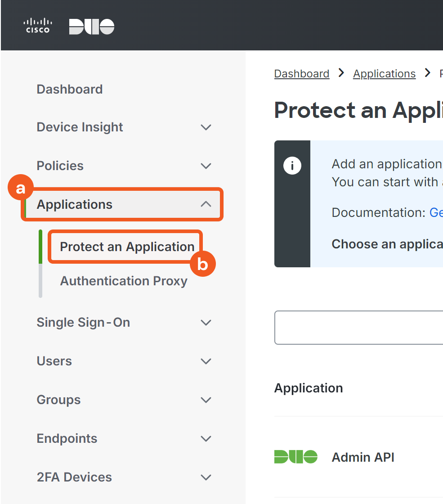Click the Cisco logo in header
Image resolution: width=443 pixels, height=504 pixels.
[x=38, y=26]
